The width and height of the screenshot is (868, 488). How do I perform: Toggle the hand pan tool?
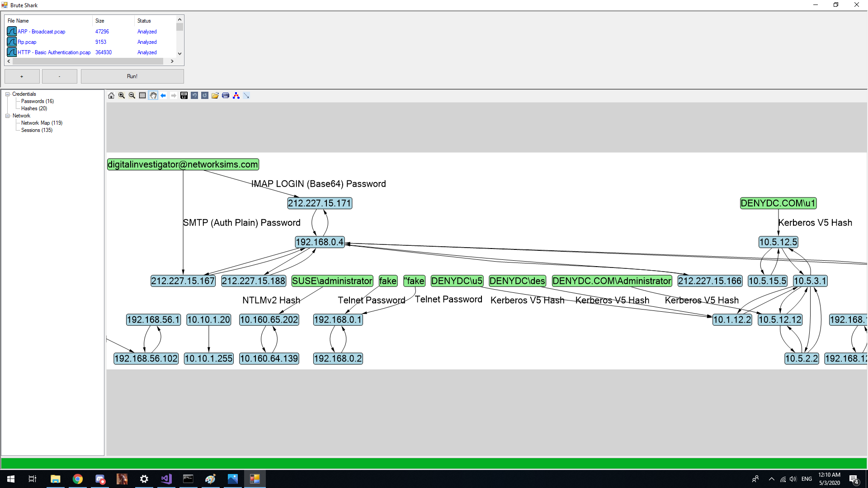point(153,95)
